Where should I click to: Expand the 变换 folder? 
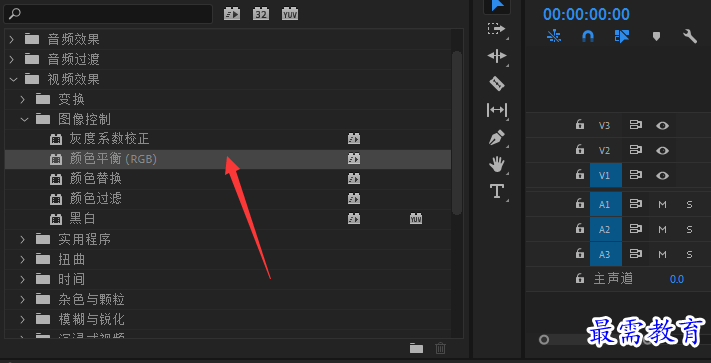[23, 99]
